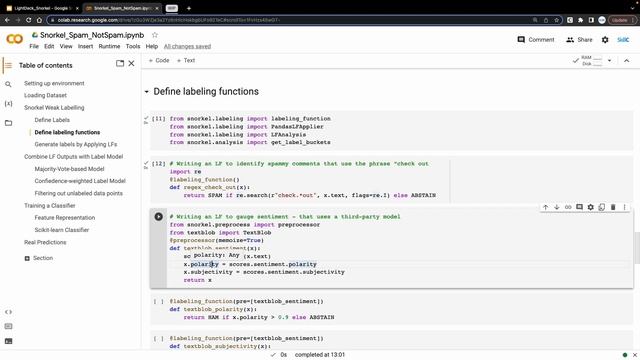
Task: Open the Command palette icon
Action: coord(8,327)
